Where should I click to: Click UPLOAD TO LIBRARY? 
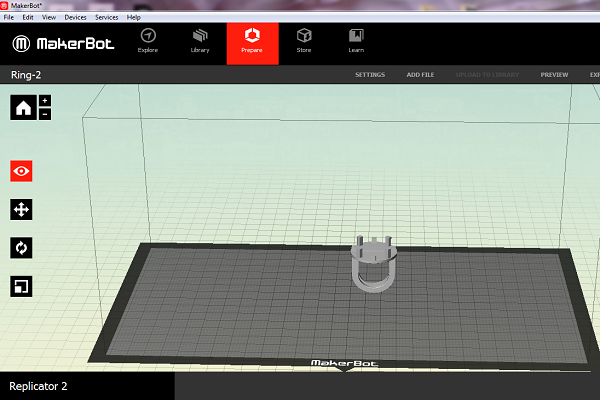click(x=488, y=75)
